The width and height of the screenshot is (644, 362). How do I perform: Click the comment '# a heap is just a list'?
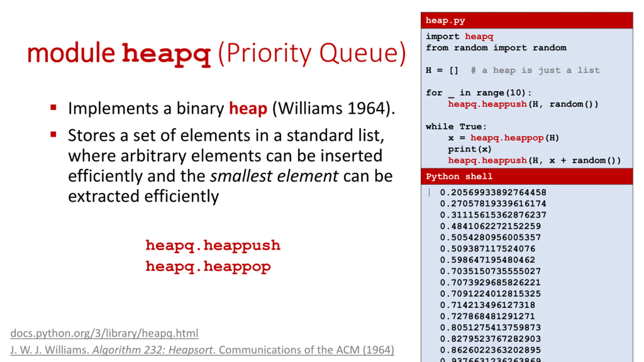[535, 70]
